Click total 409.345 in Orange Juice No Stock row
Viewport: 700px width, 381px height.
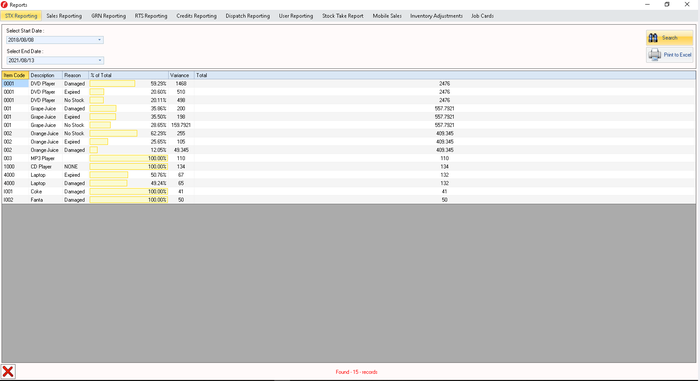[x=444, y=134]
